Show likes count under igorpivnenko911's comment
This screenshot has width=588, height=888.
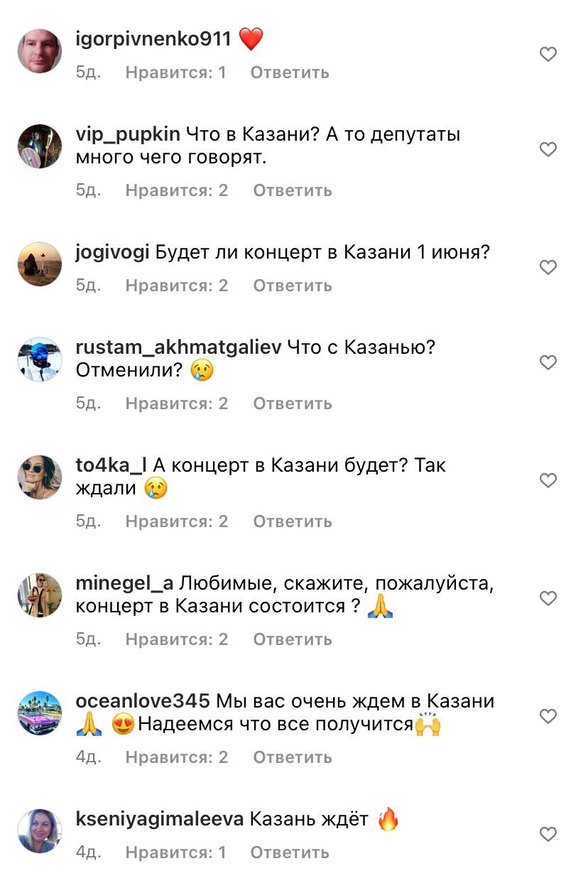click(175, 72)
